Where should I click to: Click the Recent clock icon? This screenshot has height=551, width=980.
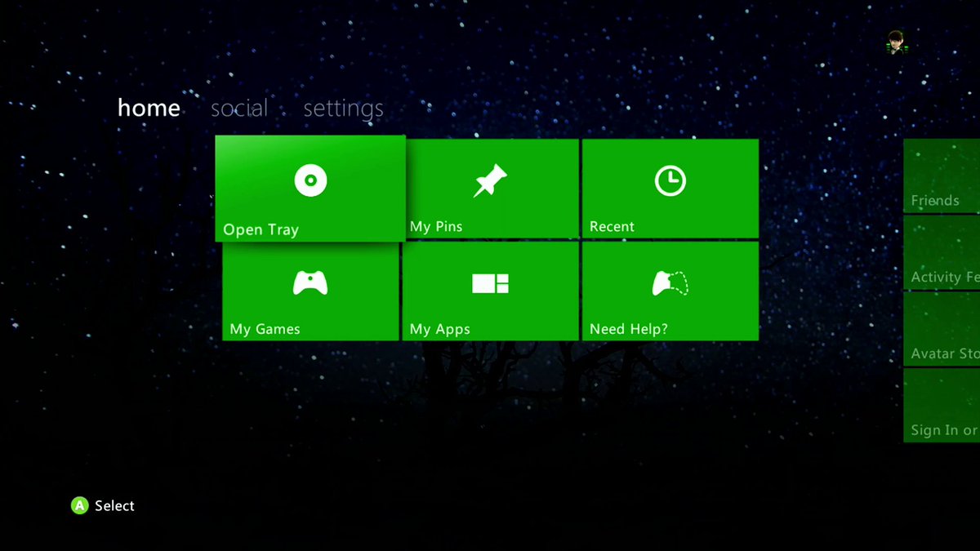pyautogui.click(x=670, y=180)
